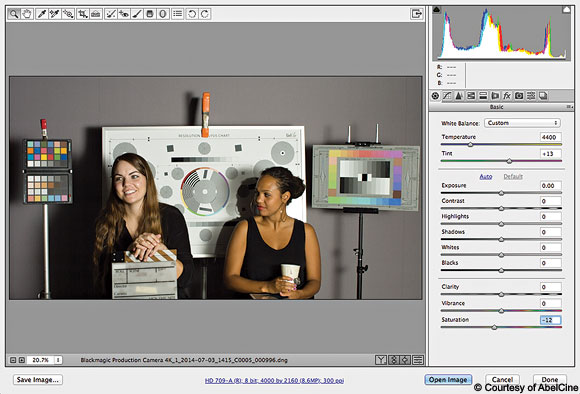Select the Radial Filter tool

click(x=163, y=14)
